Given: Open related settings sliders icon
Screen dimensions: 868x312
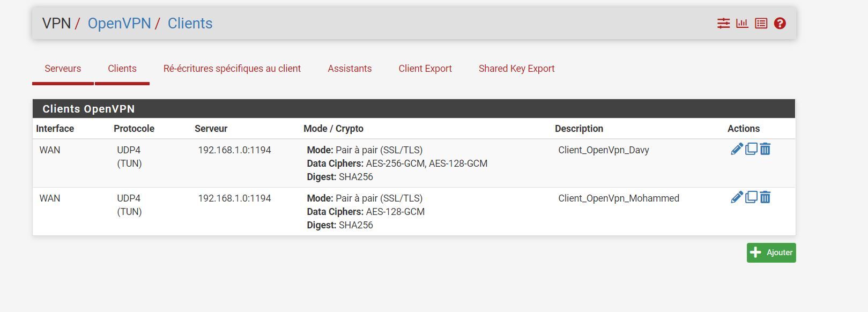Looking at the screenshot, I should point(723,24).
